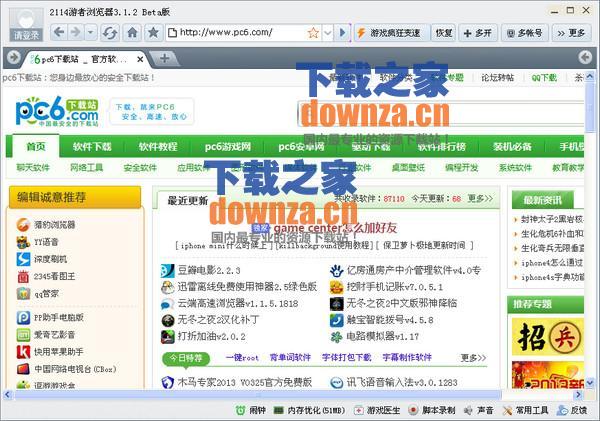600x421 pixels.
Task: Open the 软件下载 navigation tab
Action: 92,147
